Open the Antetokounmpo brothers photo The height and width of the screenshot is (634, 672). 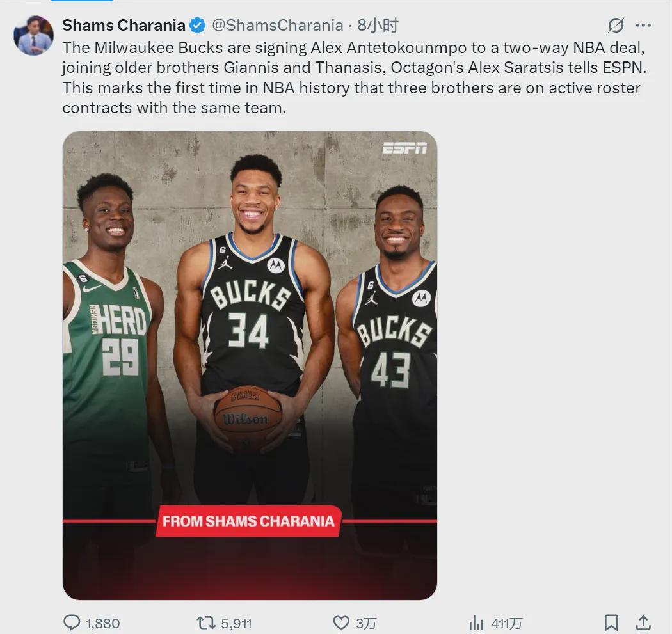click(250, 365)
